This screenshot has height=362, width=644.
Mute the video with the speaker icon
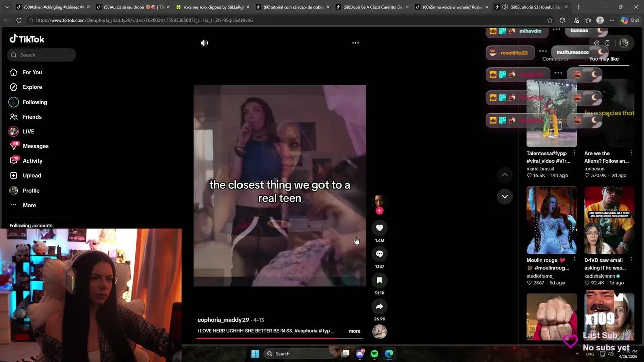pyautogui.click(x=204, y=43)
